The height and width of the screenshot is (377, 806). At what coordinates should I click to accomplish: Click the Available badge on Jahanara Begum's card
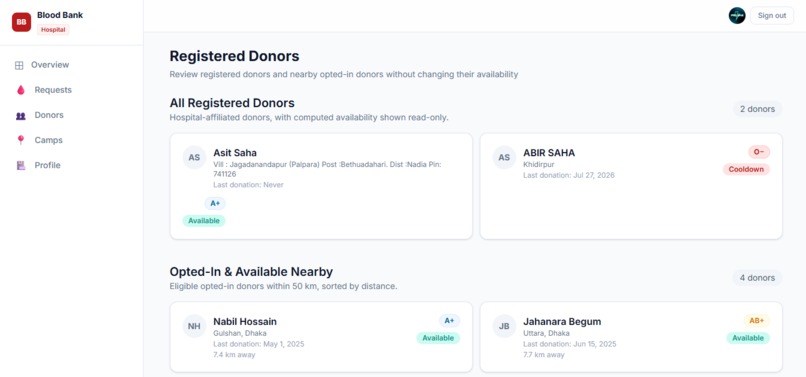[748, 338]
